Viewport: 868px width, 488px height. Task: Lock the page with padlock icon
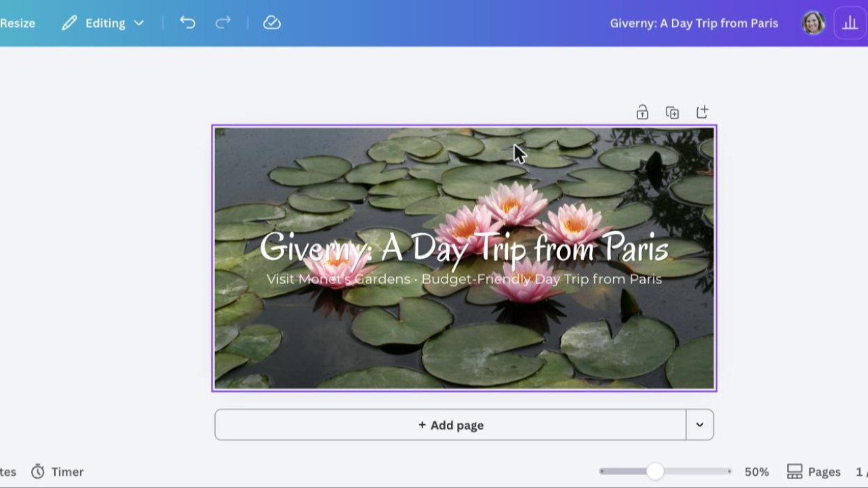(x=642, y=113)
